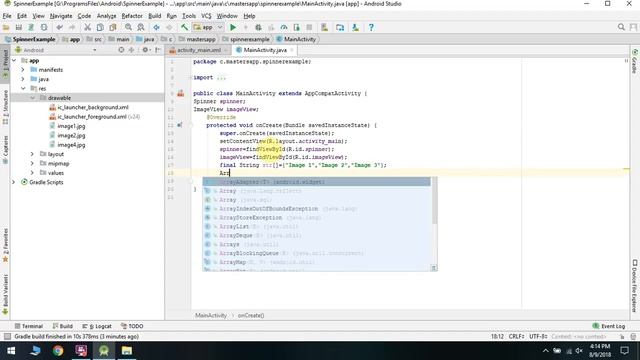This screenshot has width=640, height=360.
Task: Open the File menu
Action: (x=7, y=16)
